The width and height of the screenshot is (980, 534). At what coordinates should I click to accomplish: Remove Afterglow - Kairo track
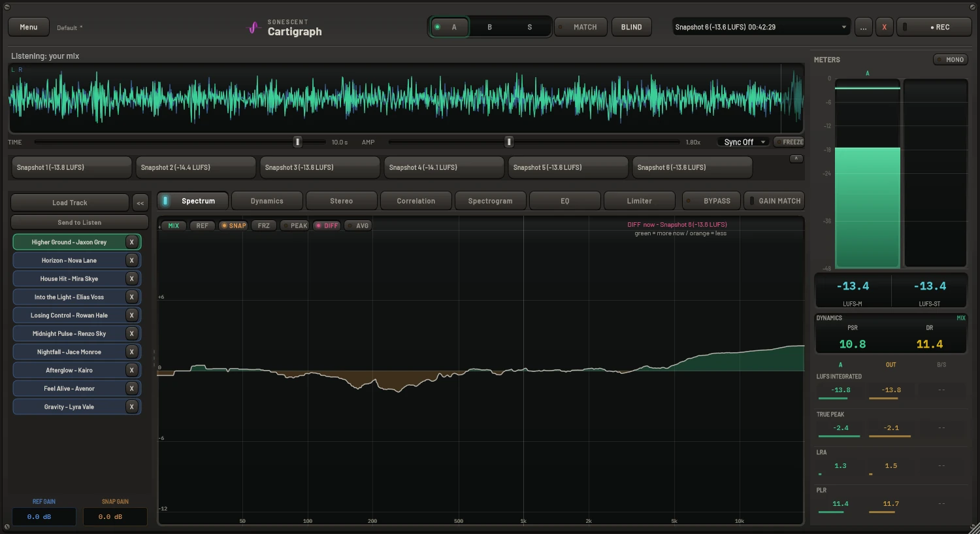pyautogui.click(x=132, y=370)
